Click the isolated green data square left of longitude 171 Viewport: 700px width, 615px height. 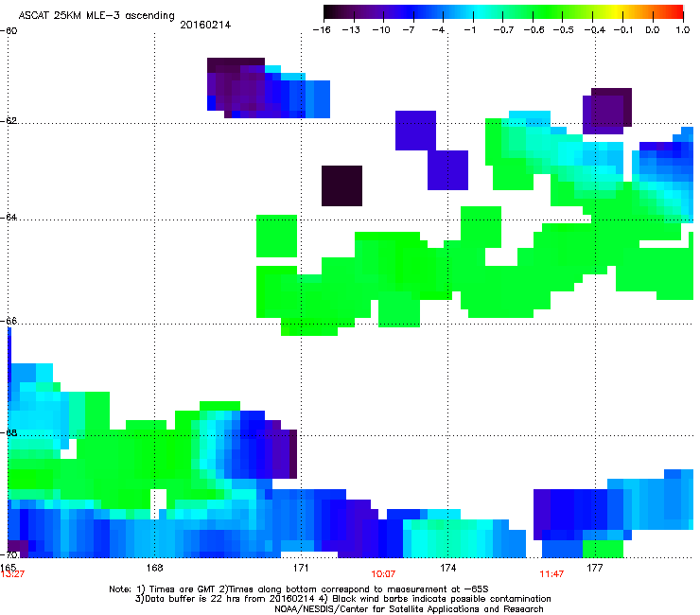277,236
